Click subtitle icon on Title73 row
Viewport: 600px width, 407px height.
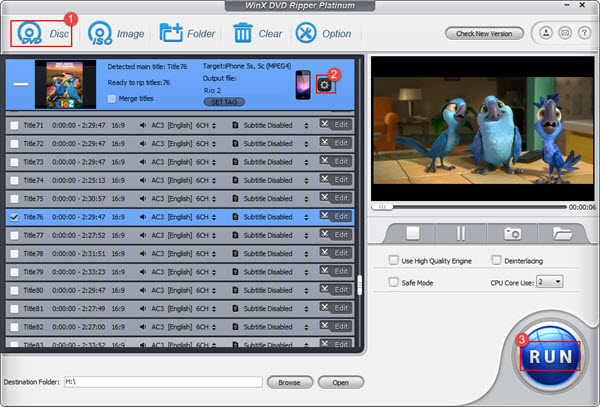click(235, 162)
